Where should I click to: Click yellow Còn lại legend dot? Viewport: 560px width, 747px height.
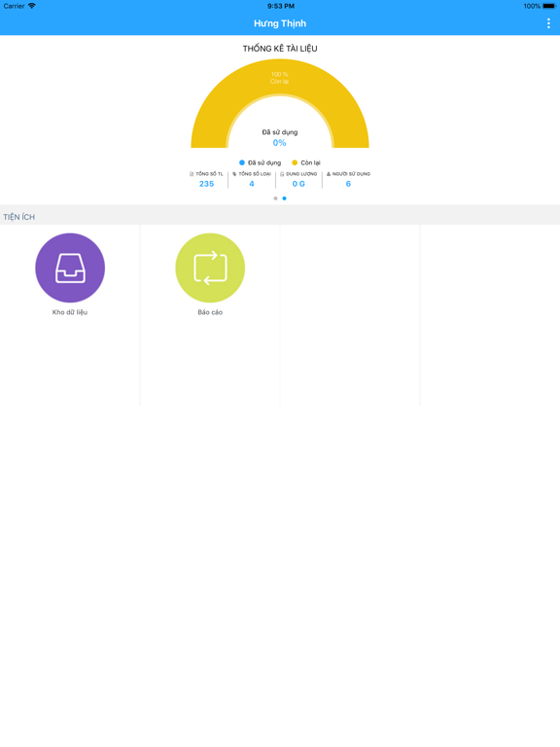click(x=295, y=162)
